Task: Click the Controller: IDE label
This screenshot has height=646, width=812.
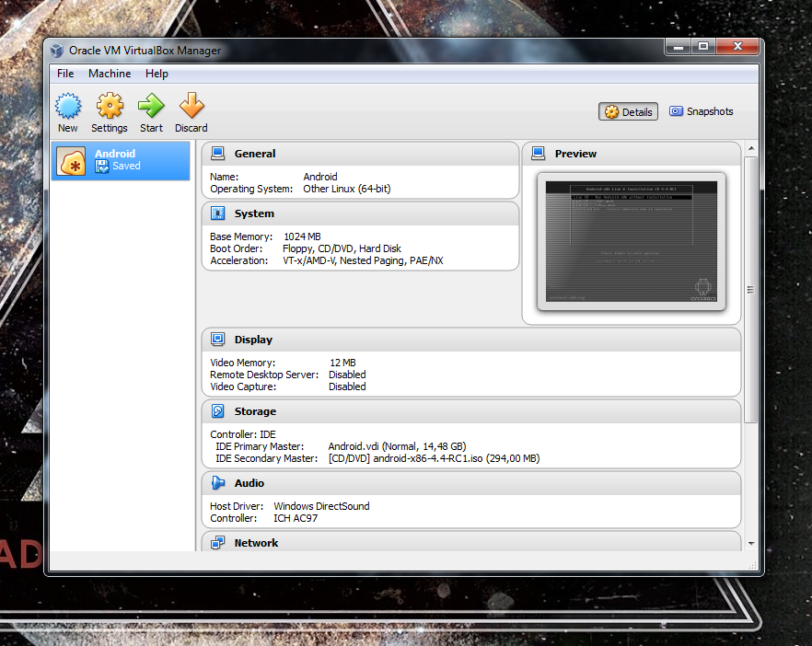Action: pyautogui.click(x=243, y=434)
